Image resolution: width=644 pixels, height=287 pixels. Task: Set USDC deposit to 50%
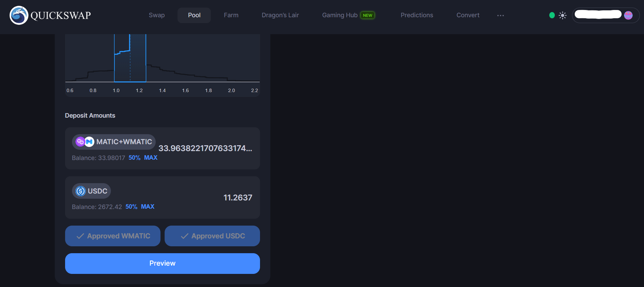[x=131, y=207]
